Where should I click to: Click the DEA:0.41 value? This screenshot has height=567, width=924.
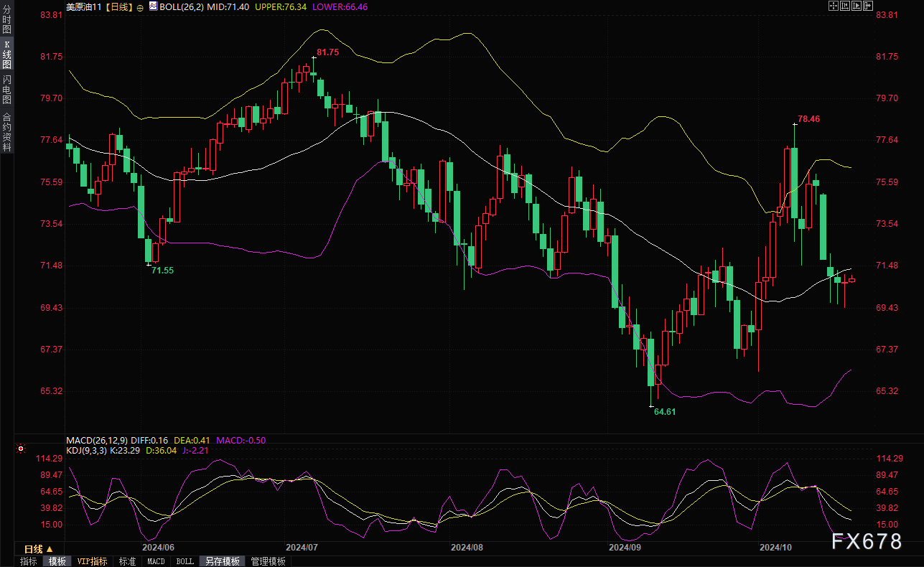pos(190,440)
